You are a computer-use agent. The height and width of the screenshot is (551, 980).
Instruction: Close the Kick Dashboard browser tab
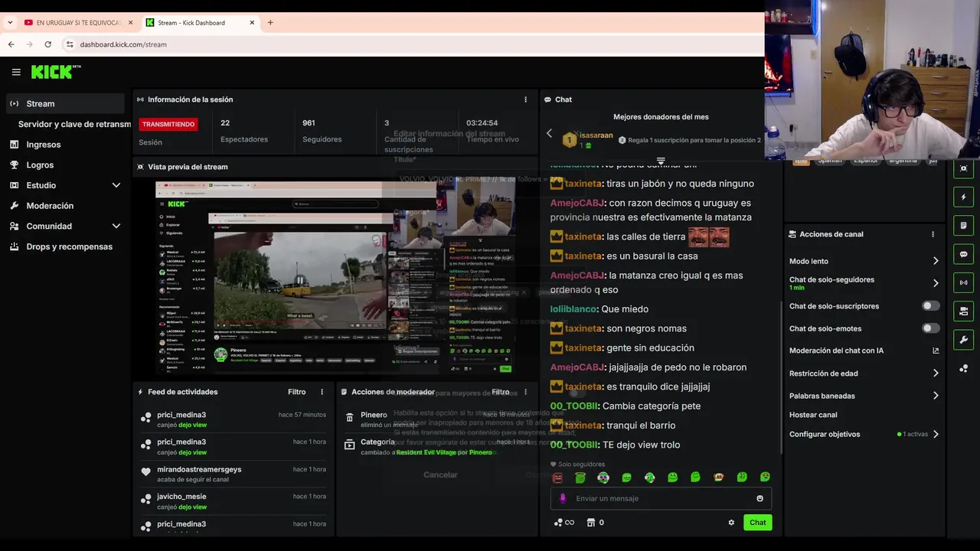click(x=252, y=23)
